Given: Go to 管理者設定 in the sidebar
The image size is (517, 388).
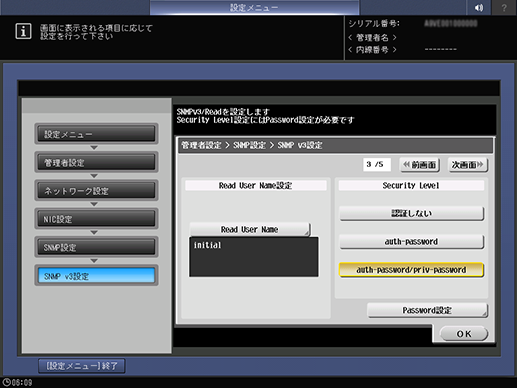Looking at the screenshot, I should click(x=96, y=162).
